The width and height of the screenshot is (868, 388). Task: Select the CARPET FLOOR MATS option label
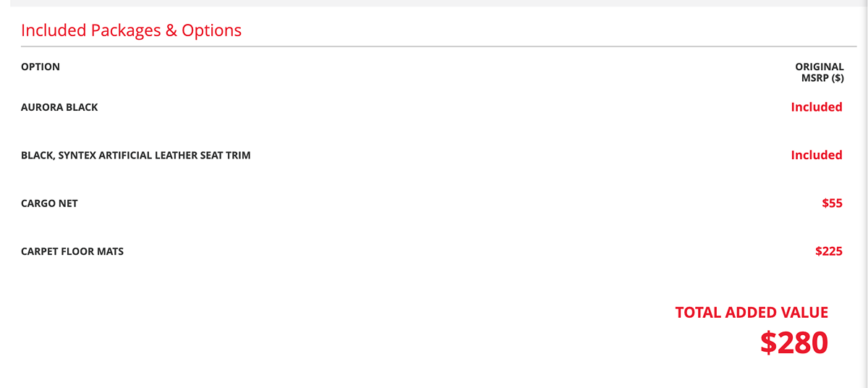point(72,252)
